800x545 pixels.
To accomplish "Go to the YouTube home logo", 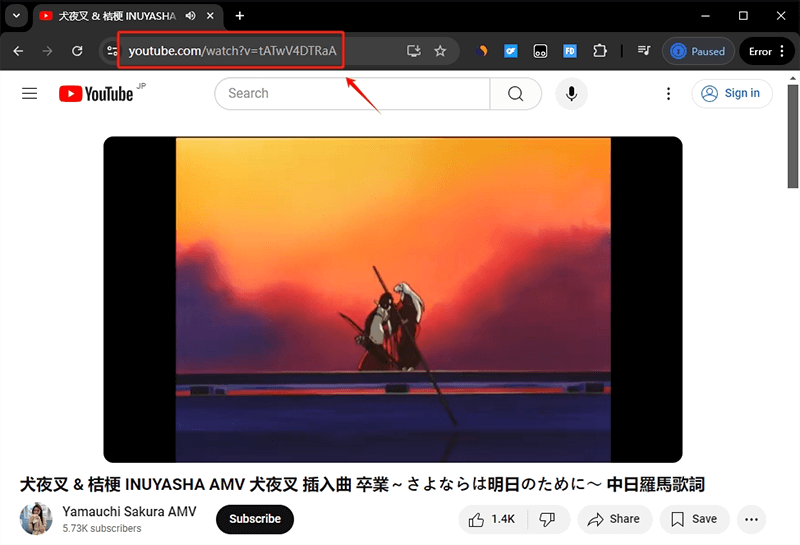I will click(x=96, y=94).
